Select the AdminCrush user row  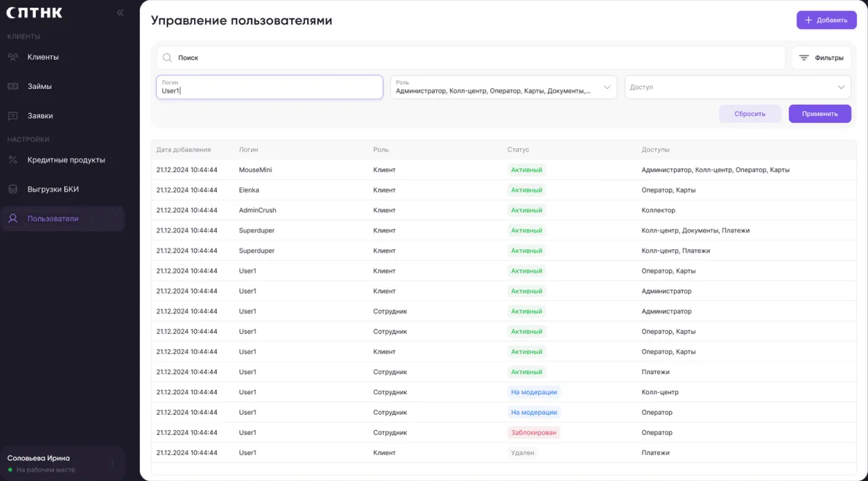[504, 210]
